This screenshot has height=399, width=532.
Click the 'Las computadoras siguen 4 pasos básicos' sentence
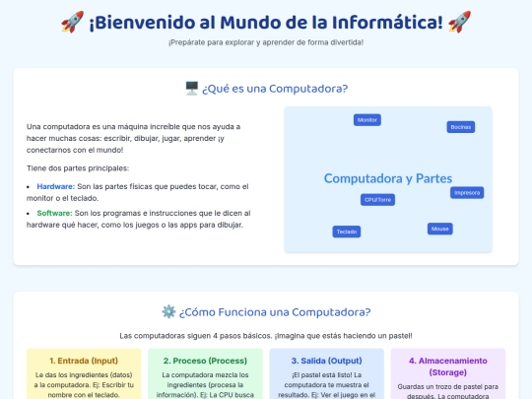(266, 336)
